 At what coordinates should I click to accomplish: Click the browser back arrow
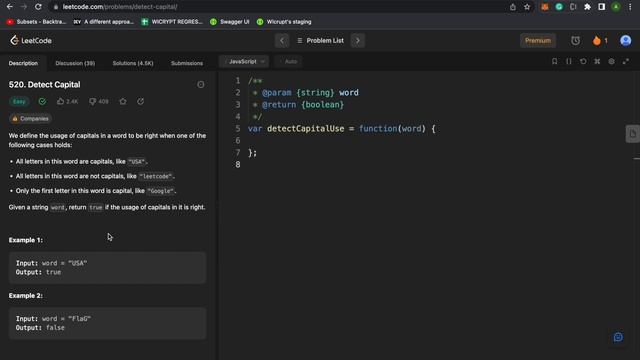[x=9, y=7]
